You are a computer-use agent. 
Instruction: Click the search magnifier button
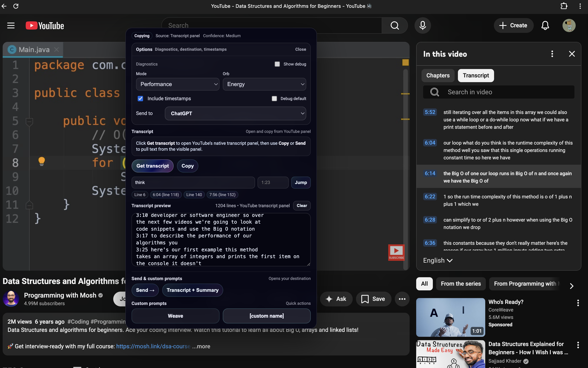[x=395, y=25]
